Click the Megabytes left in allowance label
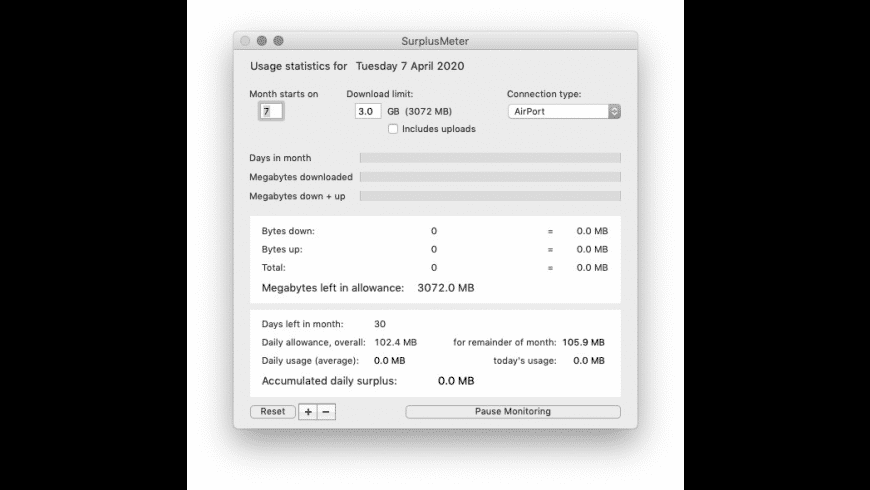Viewport: 870px width, 490px height. point(333,288)
